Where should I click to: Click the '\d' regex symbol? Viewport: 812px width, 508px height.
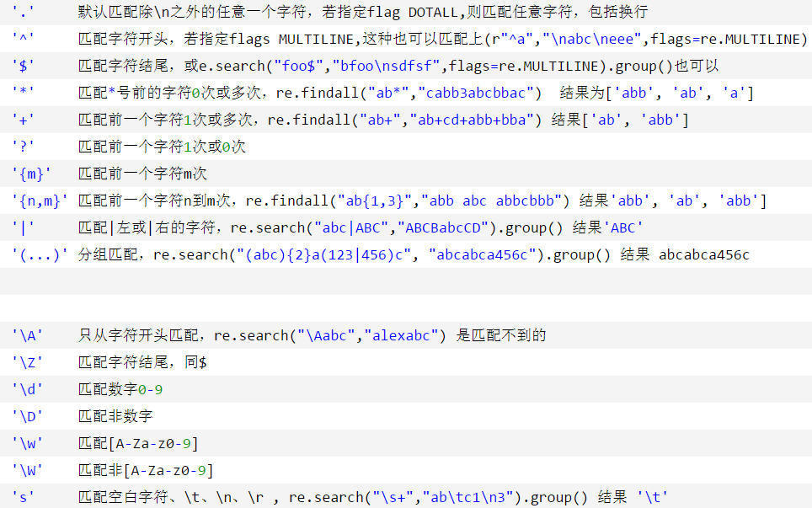27,389
